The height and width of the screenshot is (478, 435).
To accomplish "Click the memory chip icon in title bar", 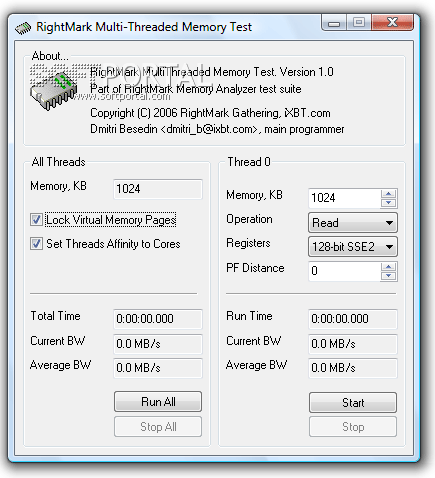I will (23, 28).
